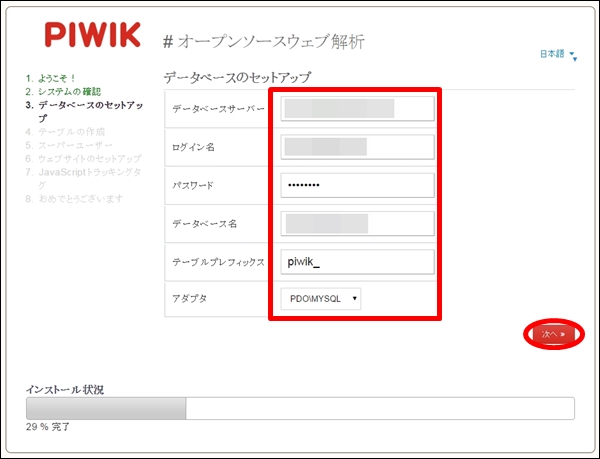Viewport: 600px width, 459px height.
Task: Click the データベースサーバー input field
Action: 357,109
